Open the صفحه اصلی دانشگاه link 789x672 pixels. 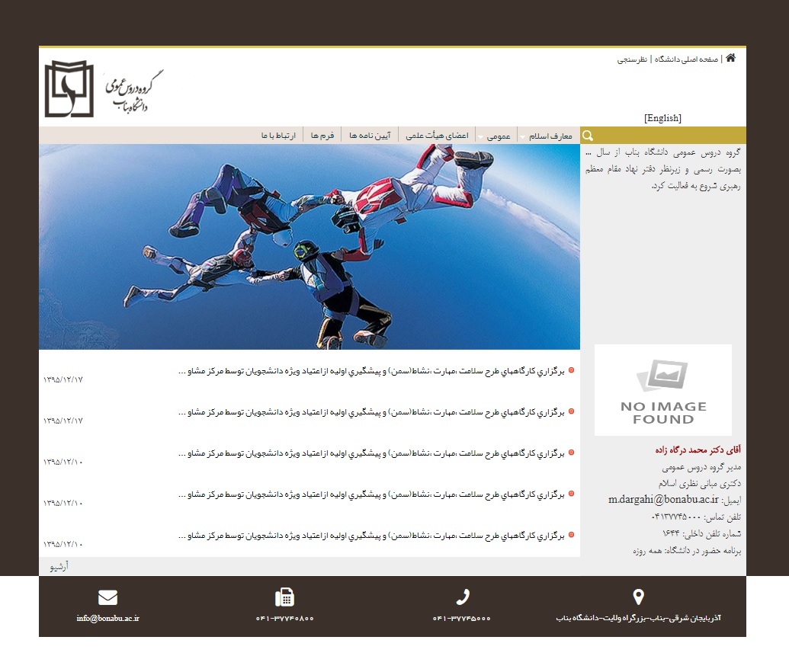point(686,59)
